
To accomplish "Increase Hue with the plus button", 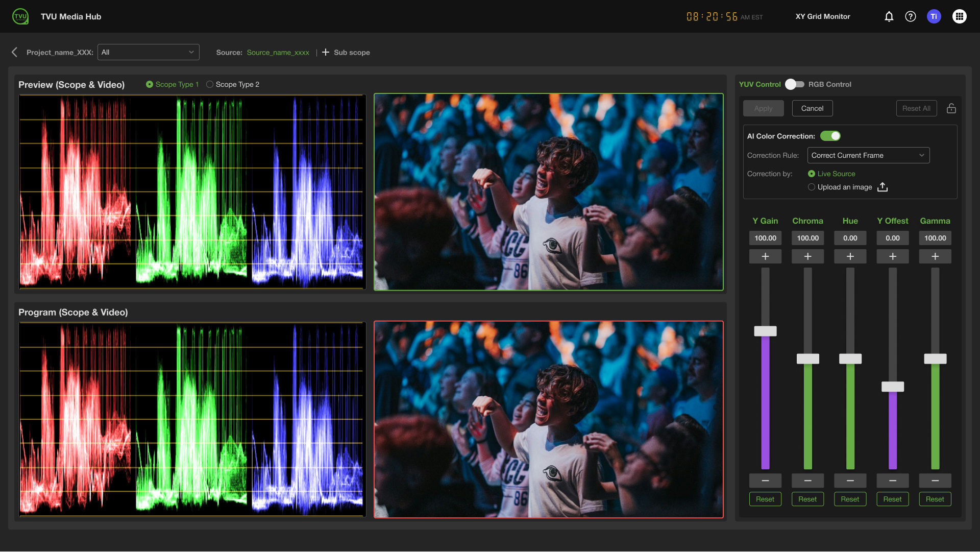I will (850, 256).
